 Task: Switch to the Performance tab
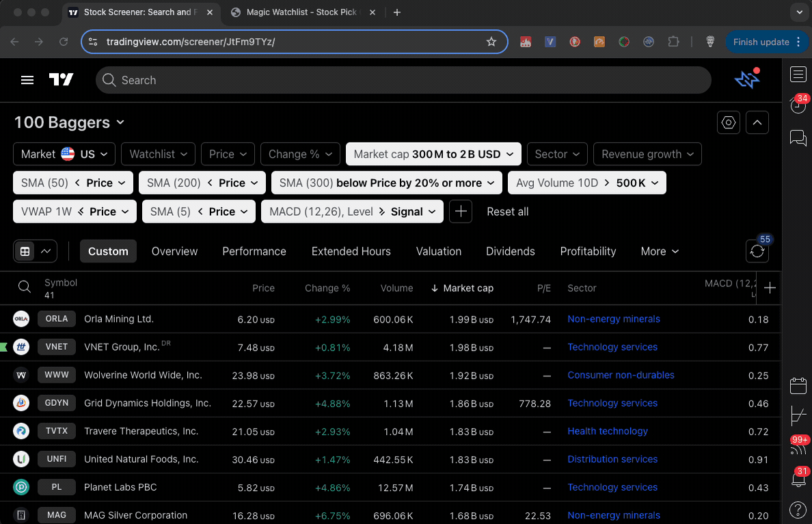[x=254, y=251]
